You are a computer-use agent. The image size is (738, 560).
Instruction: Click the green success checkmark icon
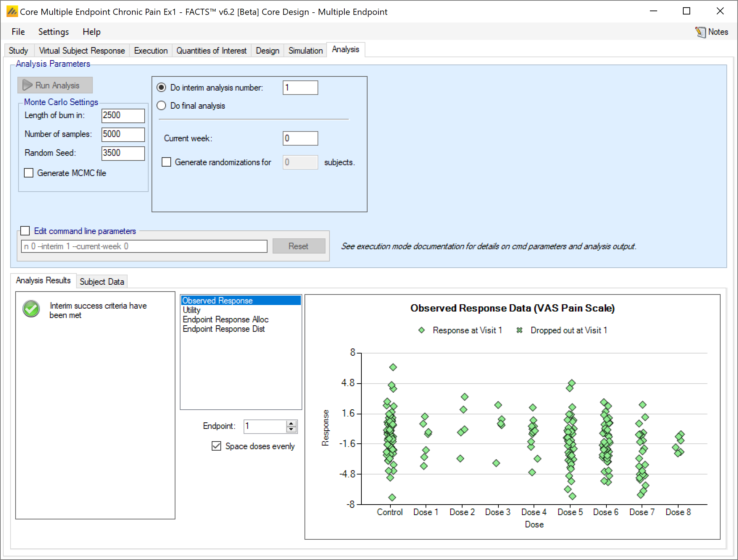31,309
